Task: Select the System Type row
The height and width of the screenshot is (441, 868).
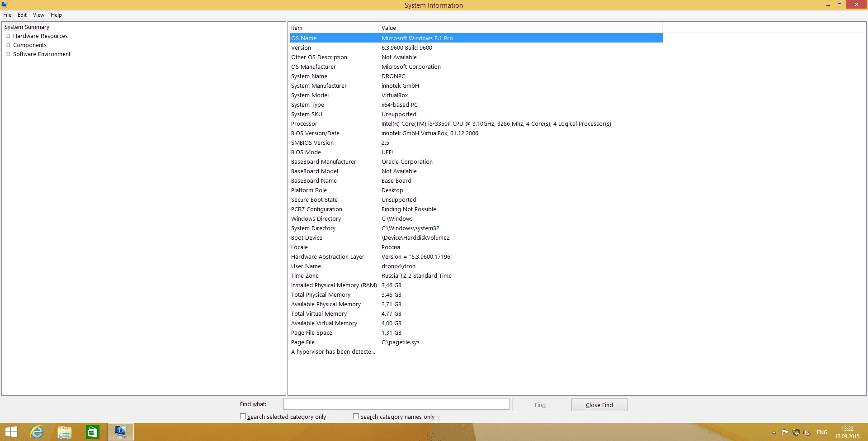Action: pos(476,104)
